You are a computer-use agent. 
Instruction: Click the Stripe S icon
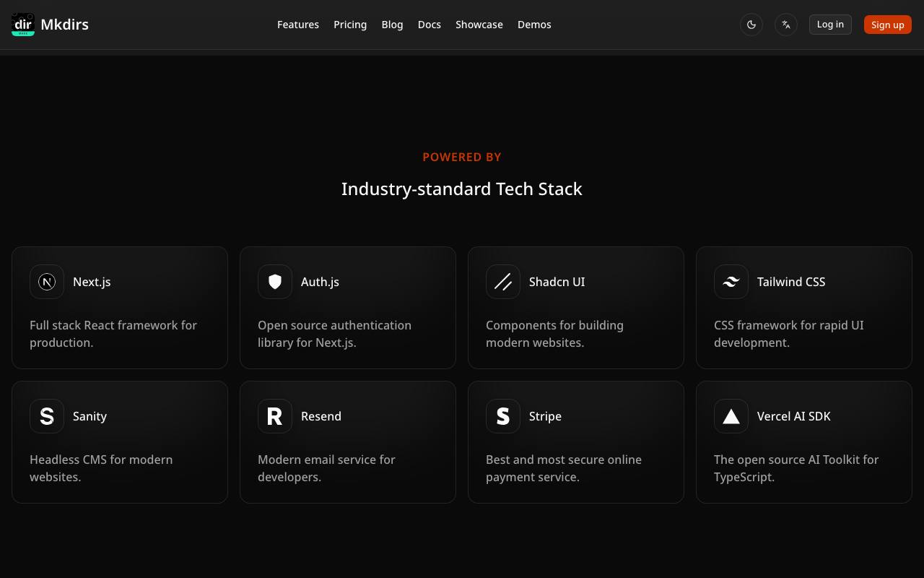pyautogui.click(x=503, y=416)
